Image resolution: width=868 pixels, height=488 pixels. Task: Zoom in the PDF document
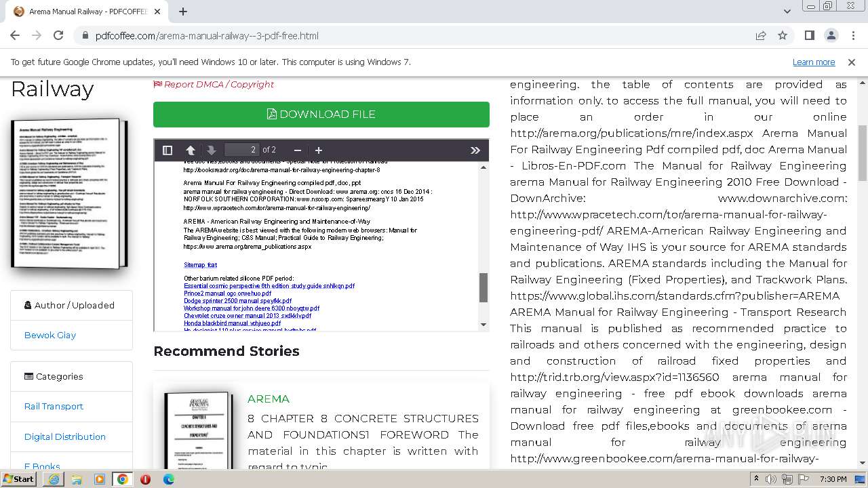319,150
